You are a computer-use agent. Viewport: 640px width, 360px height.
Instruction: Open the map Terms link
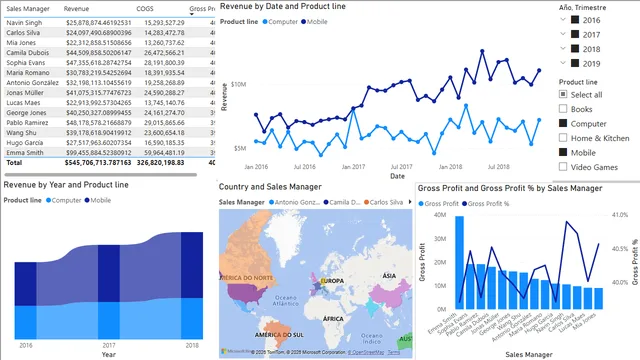pos(393,352)
